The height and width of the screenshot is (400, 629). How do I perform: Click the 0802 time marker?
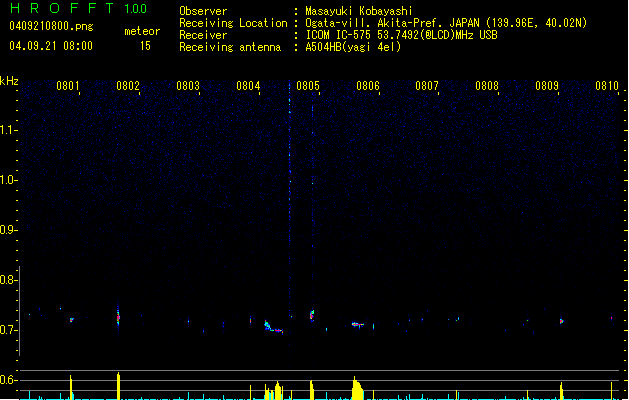[x=128, y=86]
